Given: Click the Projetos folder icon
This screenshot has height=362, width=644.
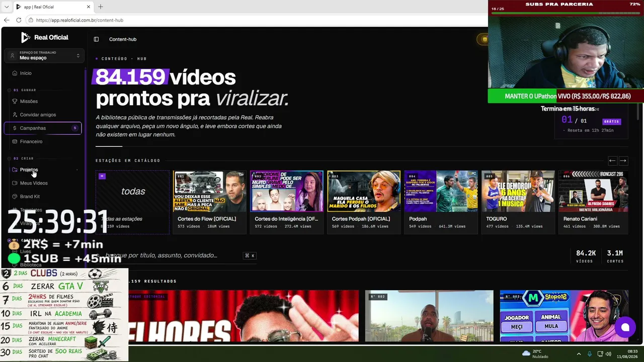Looking at the screenshot, I should point(15,170).
